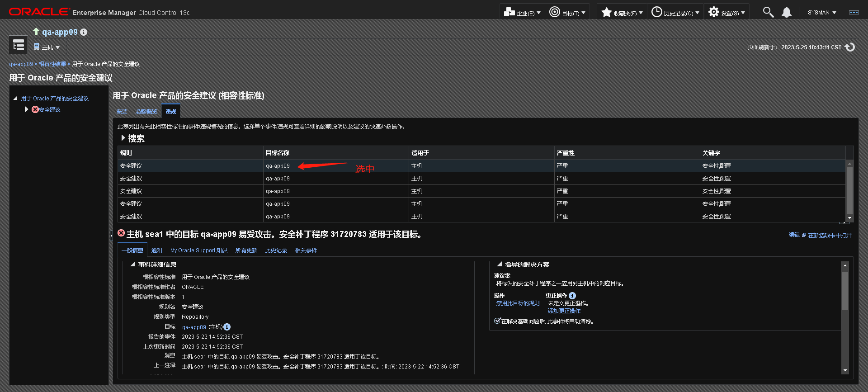Open the Favorites (收藏夹) menu
This screenshot has height=392, width=868.
[622, 12]
